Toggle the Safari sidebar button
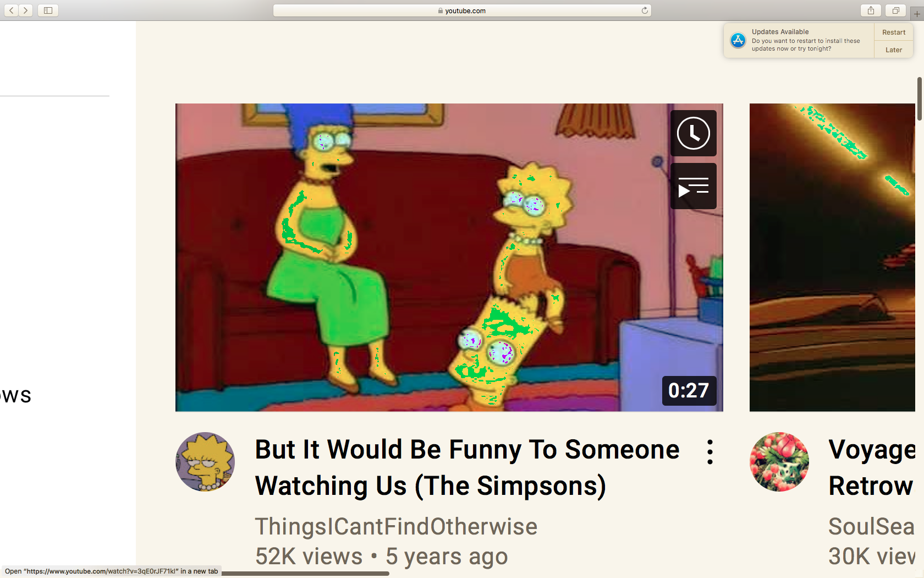This screenshot has height=578, width=924. (48, 10)
